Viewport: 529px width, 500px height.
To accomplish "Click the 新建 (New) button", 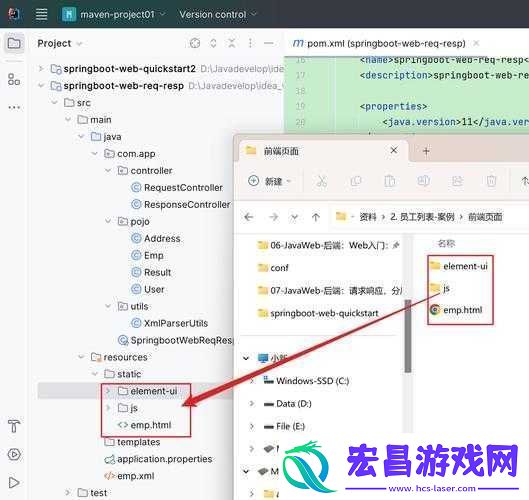I will point(270,181).
